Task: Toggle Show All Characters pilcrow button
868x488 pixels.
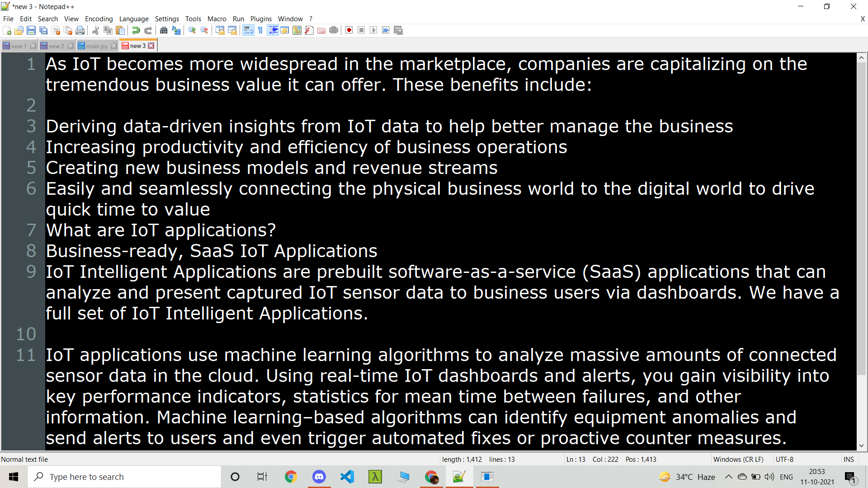Action: coord(260,30)
